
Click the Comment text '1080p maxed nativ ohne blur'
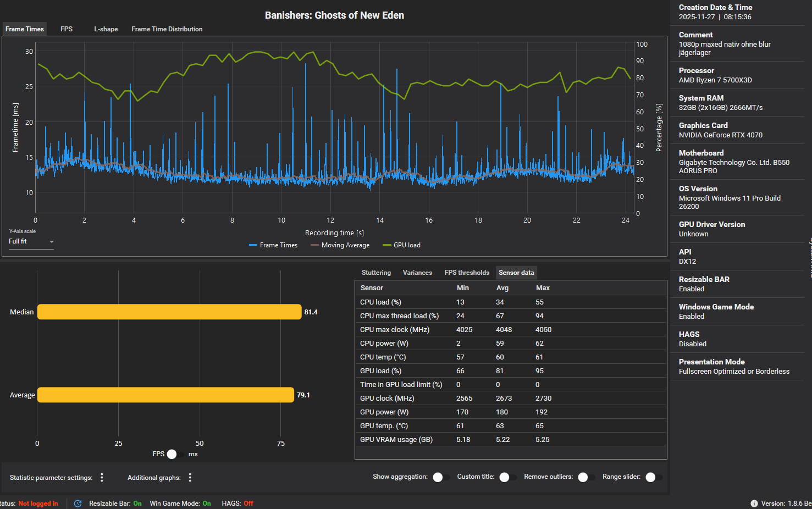[725, 45]
